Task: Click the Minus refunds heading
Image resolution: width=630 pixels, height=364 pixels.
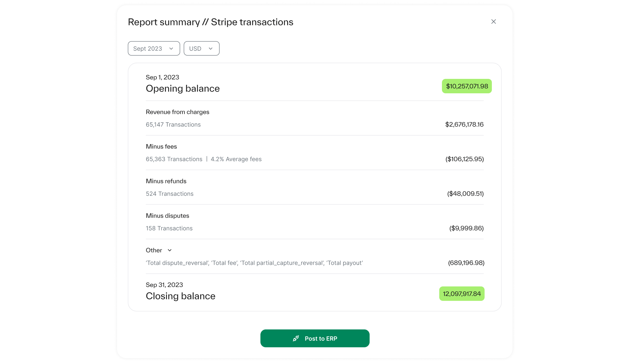Action: pyautogui.click(x=166, y=181)
